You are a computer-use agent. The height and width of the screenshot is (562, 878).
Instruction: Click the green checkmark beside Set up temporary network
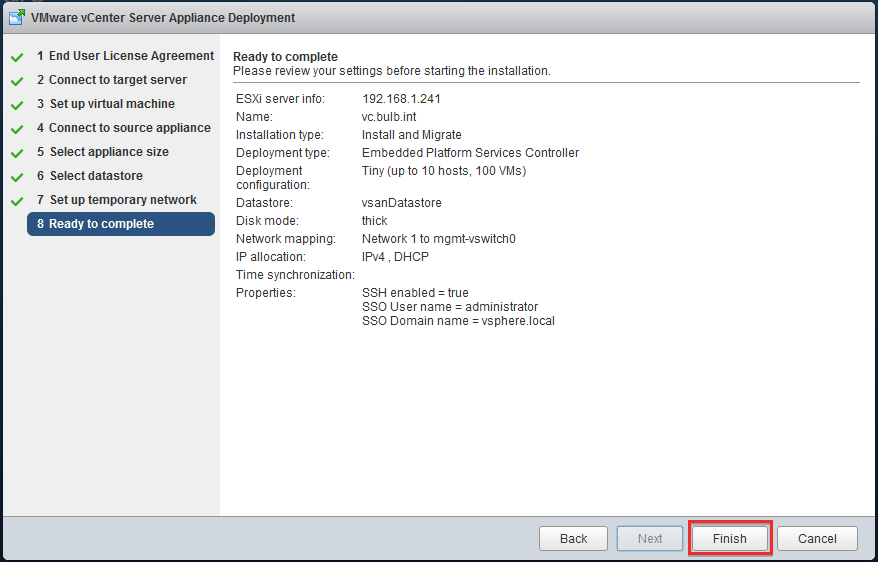(17, 201)
